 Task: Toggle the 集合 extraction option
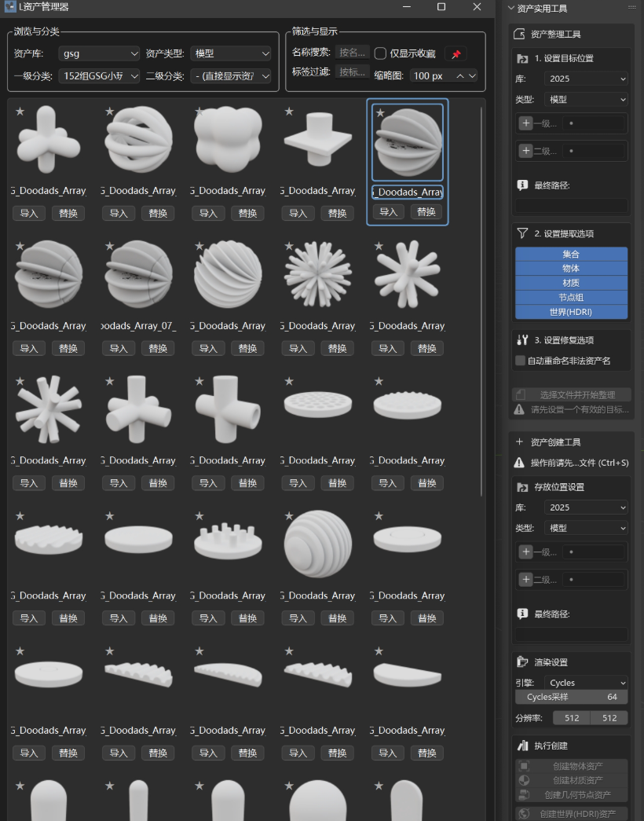click(571, 254)
